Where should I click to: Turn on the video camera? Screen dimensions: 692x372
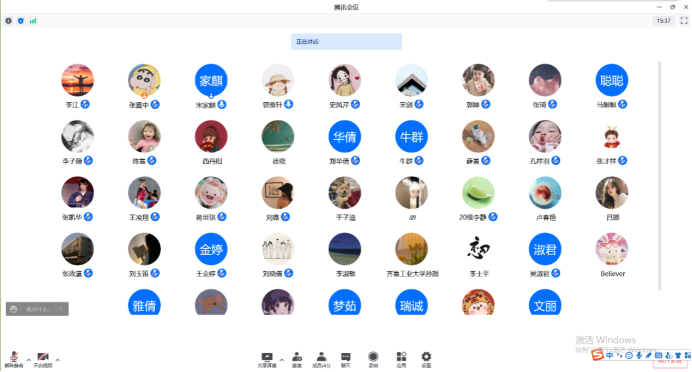pos(43,360)
